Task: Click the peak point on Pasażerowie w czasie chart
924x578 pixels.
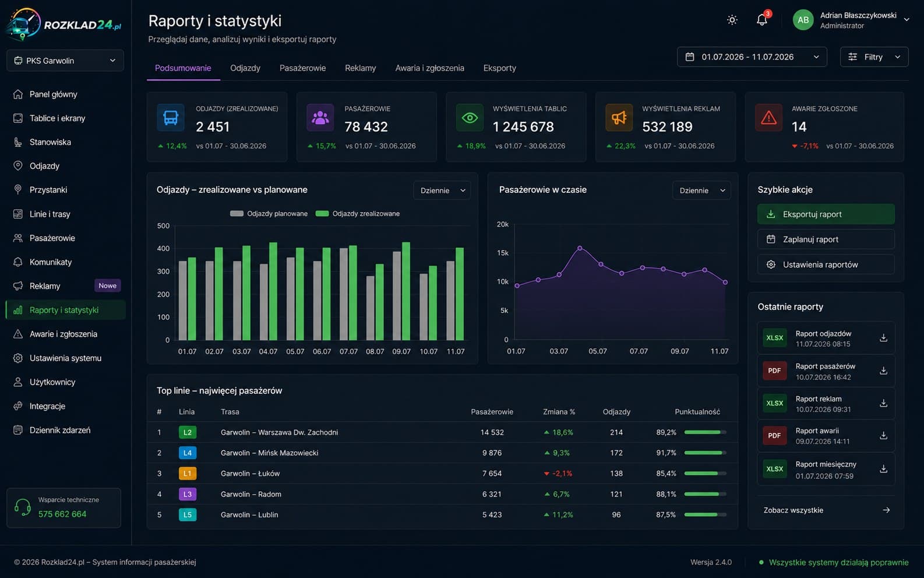Action: click(580, 248)
